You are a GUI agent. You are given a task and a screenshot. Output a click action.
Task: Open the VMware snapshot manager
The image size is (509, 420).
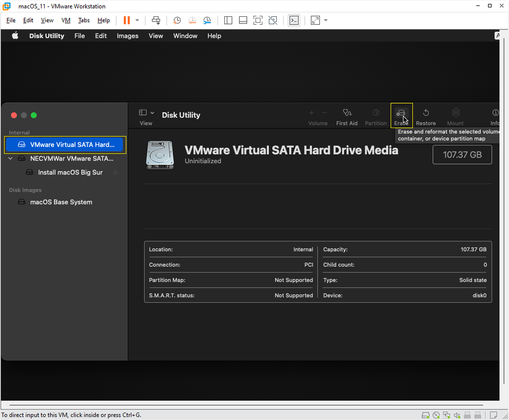pos(207,20)
